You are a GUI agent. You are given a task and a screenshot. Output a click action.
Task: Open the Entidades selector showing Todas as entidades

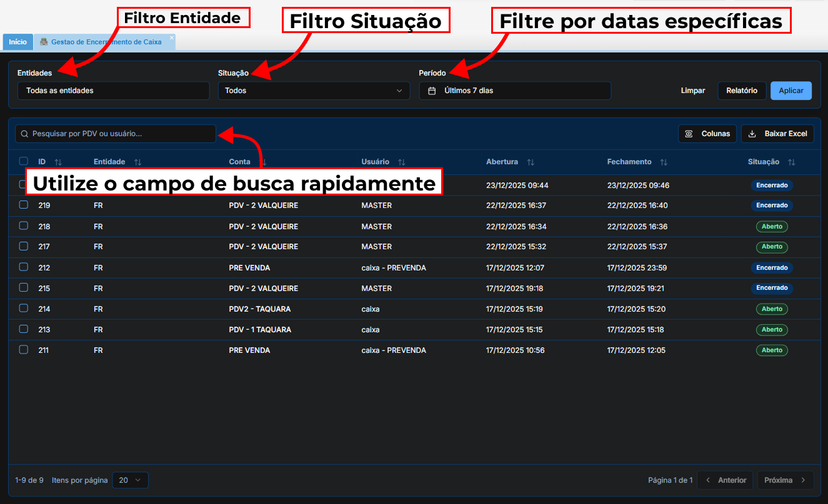[113, 91]
